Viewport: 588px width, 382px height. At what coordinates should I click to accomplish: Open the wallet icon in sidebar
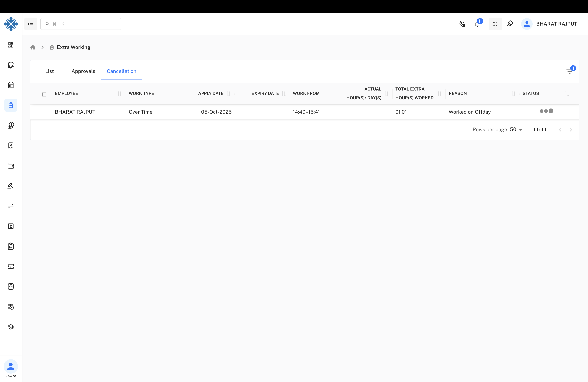(11, 166)
